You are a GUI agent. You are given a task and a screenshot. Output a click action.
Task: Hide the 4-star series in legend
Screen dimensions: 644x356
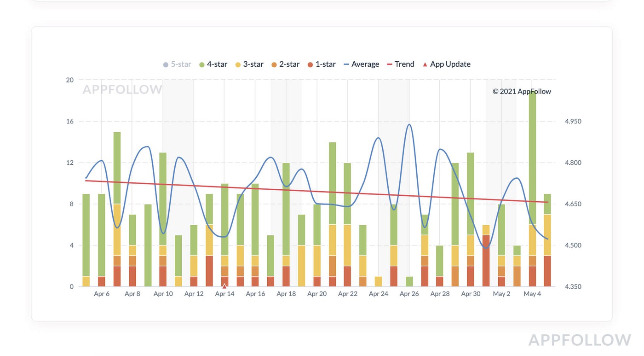click(213, 64)
